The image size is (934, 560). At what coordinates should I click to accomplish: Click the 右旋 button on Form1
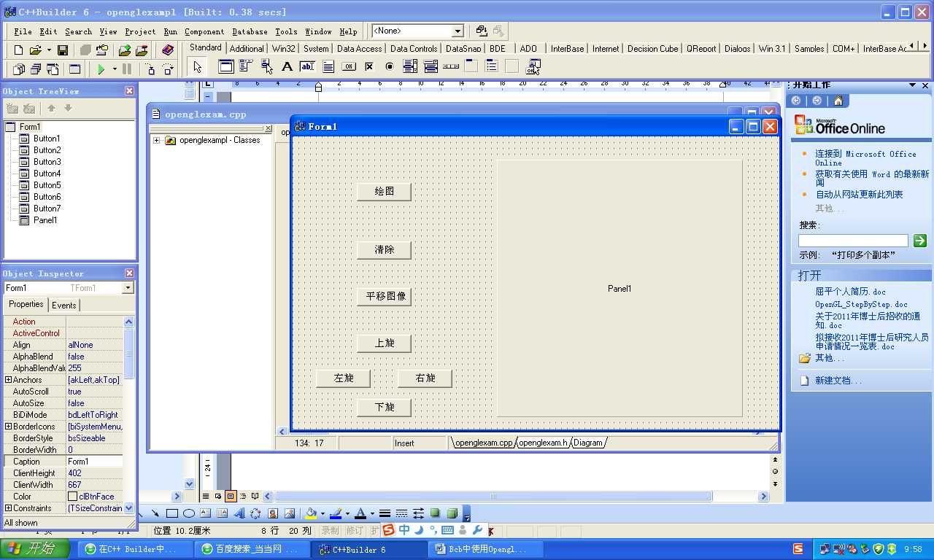coord(425,378)
